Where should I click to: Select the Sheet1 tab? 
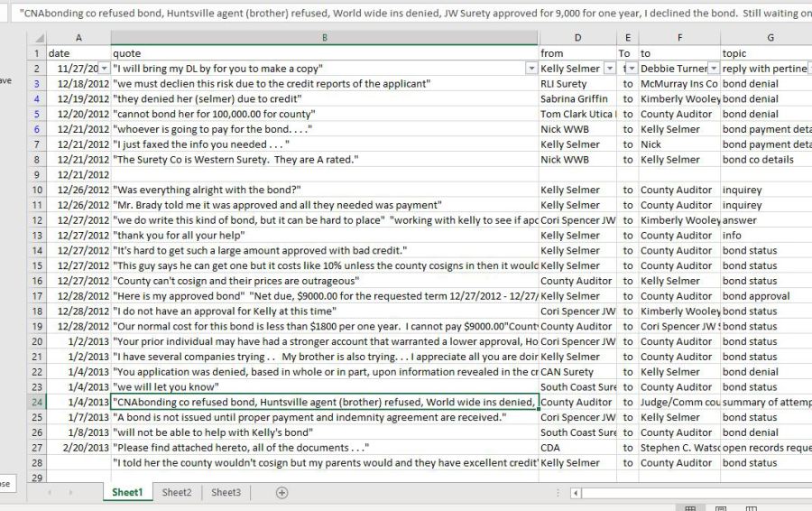click(x=127, y=493)
